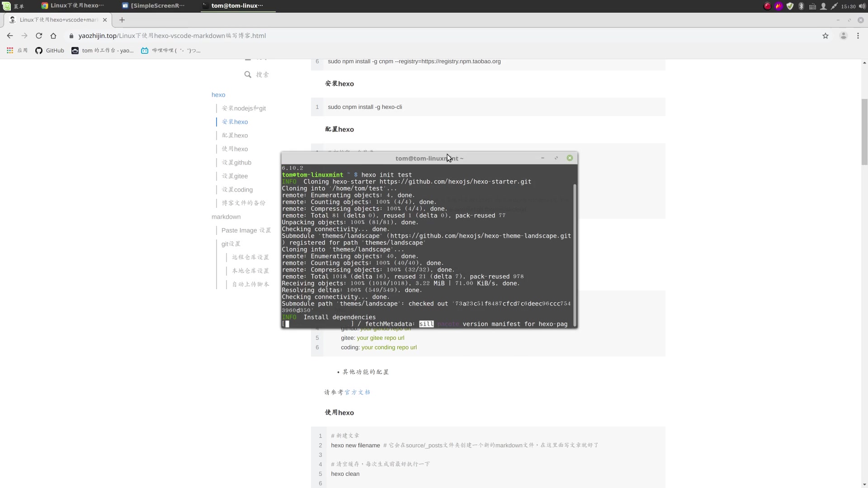Viewport: 868px width, 488px height.
Task: Focus the address bar URL
Action: 172,36
